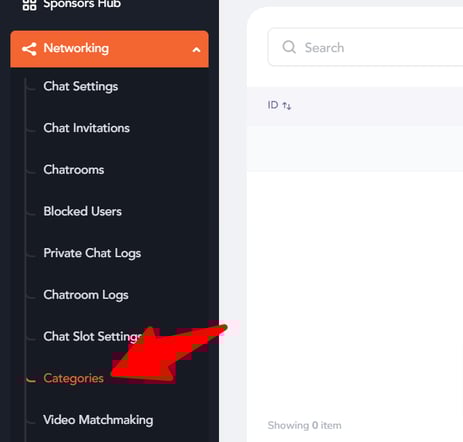Show Chatroom Logs
The image size is (463, 442).
click(x=86, y=295)
